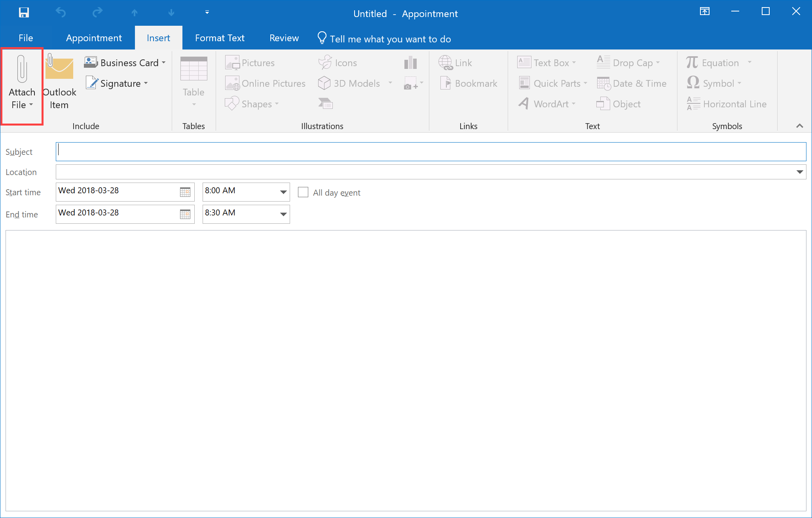
Task: Click the Attach File icon
Action: (22, 84)
